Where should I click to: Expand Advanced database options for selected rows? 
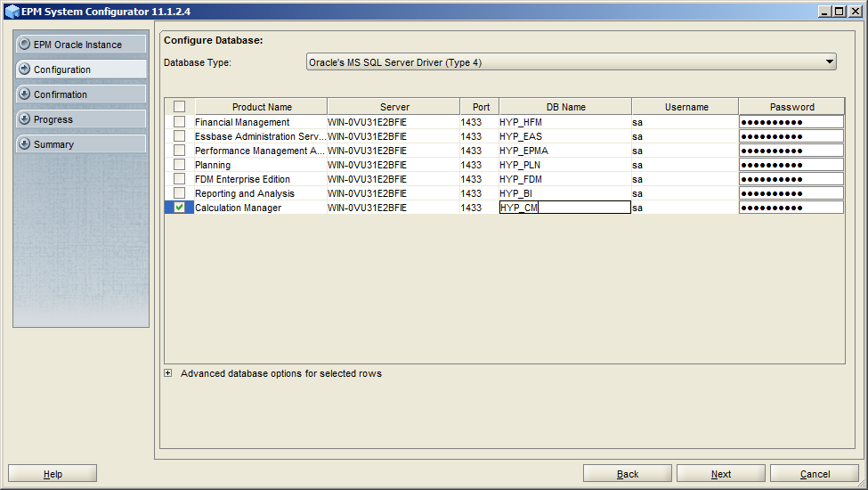[x=167, y=373]
